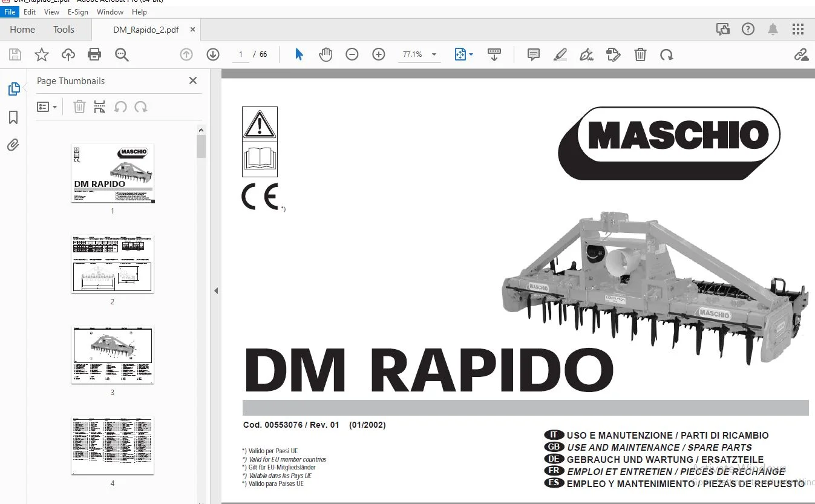815x504 pixels.
Task: Select the page 4 thumbnail
Action: (x=113, y=445)
